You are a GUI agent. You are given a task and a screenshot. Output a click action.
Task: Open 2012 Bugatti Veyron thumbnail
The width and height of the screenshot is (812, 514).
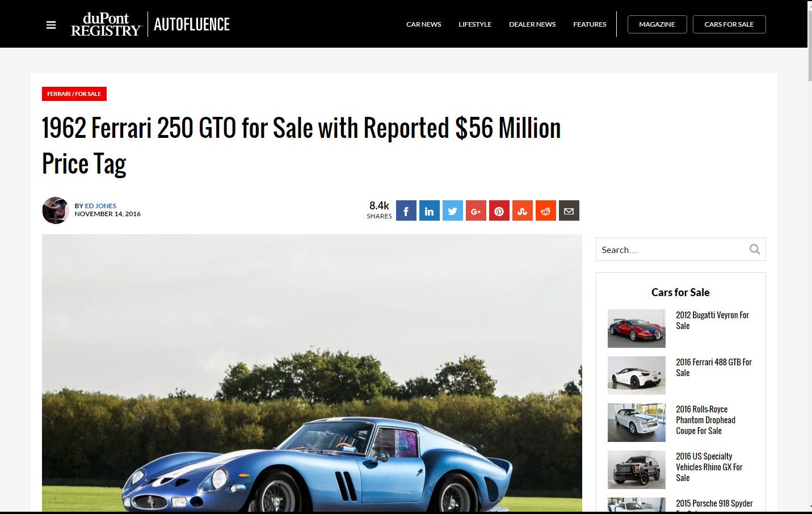click(637, 328)
